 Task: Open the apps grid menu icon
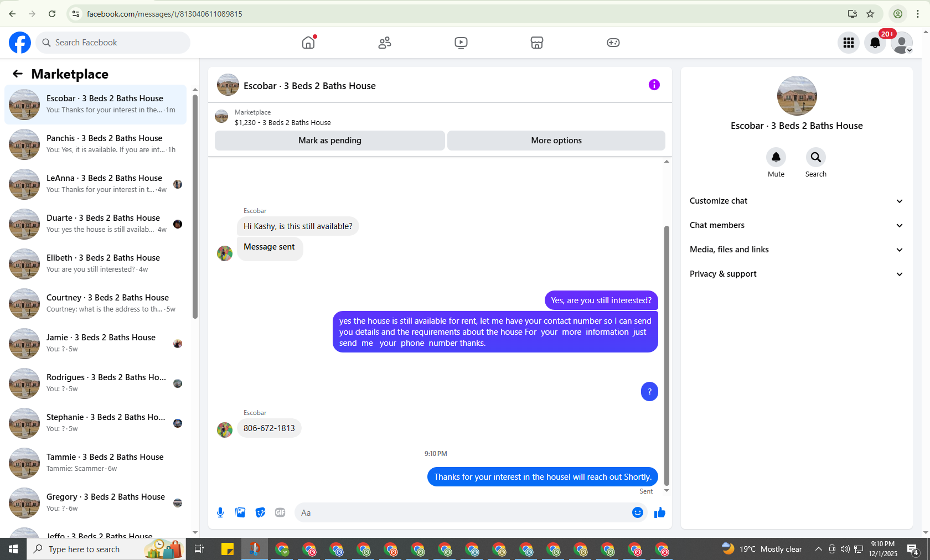[849, 43]
